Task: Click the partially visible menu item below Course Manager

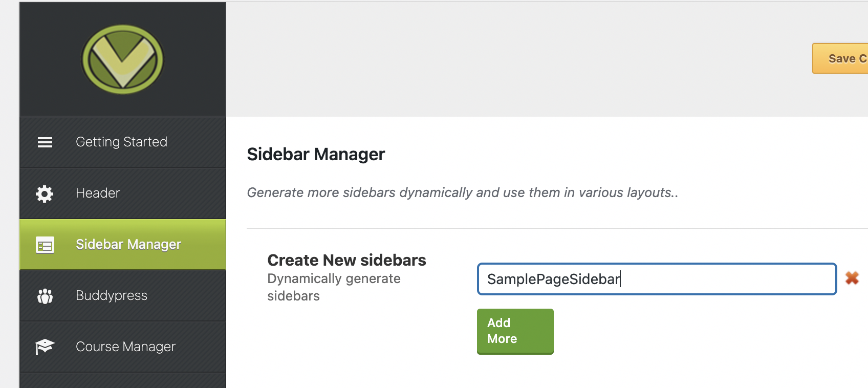Action: (x=123, y=380)
